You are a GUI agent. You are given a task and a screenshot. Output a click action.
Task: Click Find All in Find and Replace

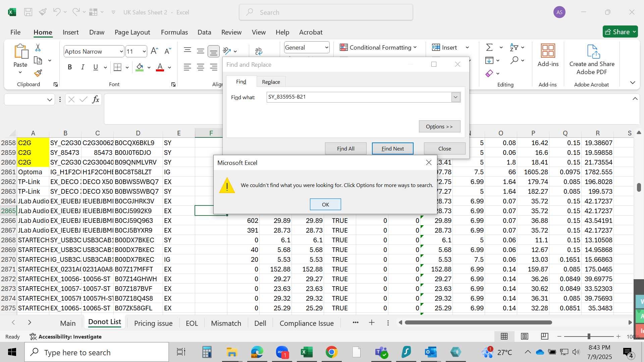coord(345,148)
